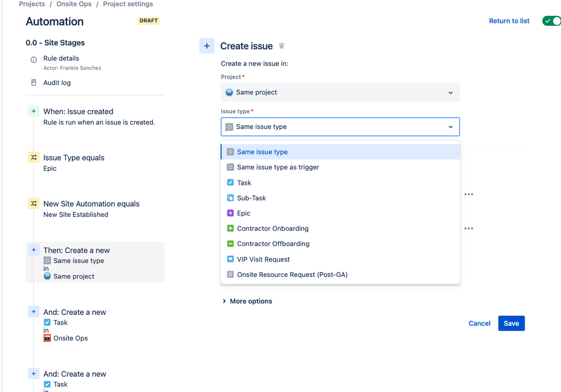Select Issue Type equals condition

pyautogui.click(x=95, y=163)
